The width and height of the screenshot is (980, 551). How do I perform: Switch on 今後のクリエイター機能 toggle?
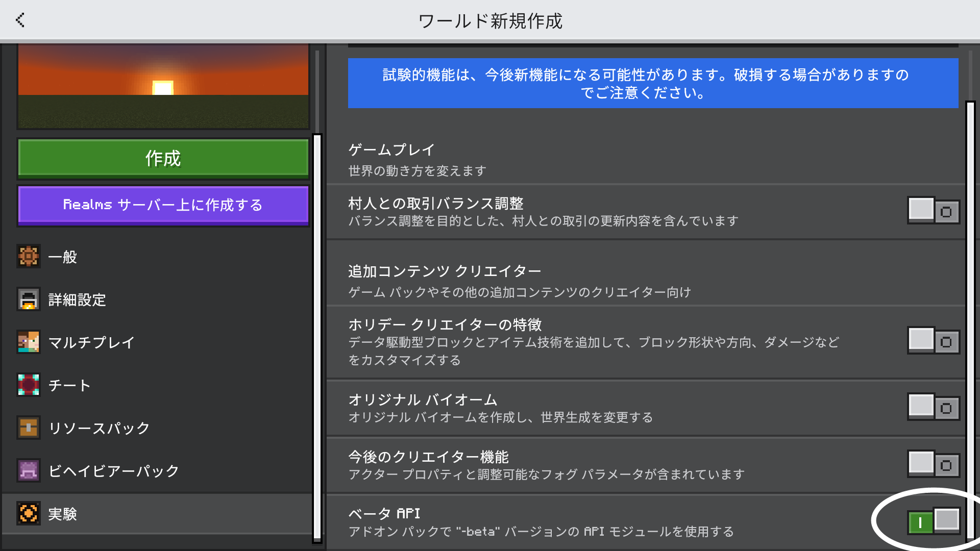pyautogui.click(x=933, y=464)
